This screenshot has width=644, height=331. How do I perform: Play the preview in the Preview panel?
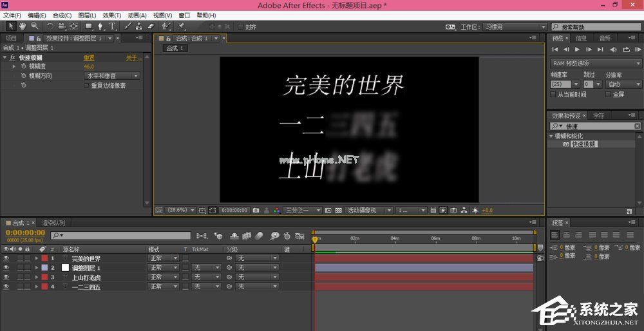(578, 50)
